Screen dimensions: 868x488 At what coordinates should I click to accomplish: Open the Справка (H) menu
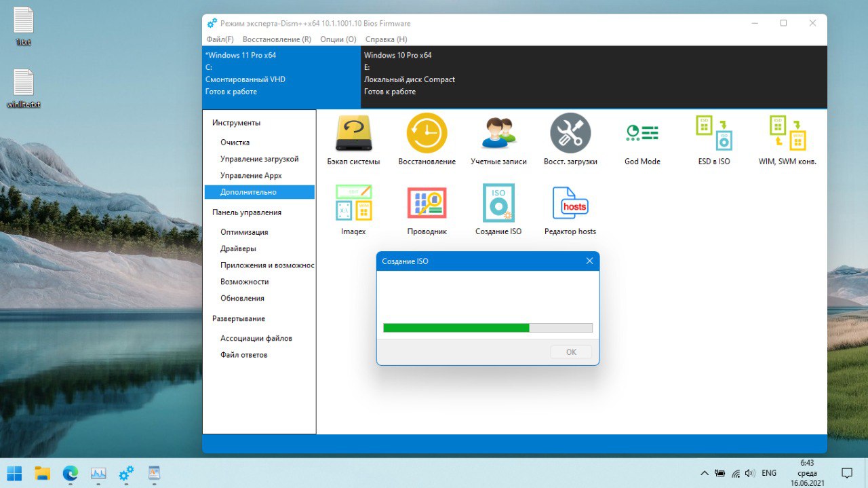[386, 39]
